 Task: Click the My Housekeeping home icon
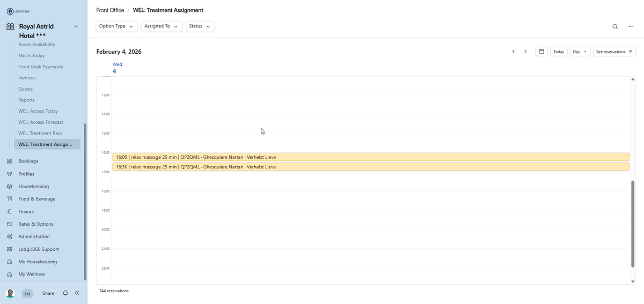[x=10, y=262]
